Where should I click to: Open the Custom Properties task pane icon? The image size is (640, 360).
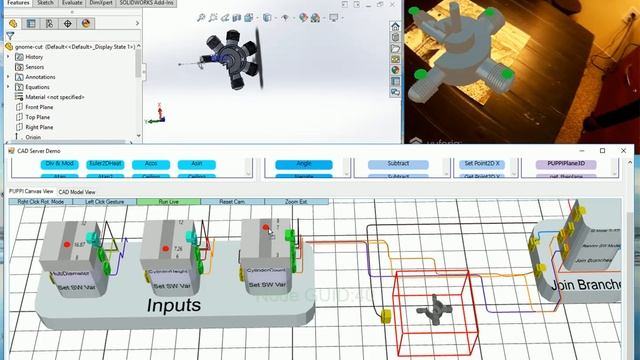[x=395, y=81]
